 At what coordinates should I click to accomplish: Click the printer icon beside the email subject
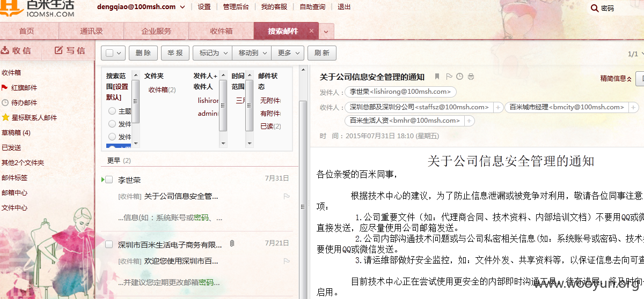471,77
